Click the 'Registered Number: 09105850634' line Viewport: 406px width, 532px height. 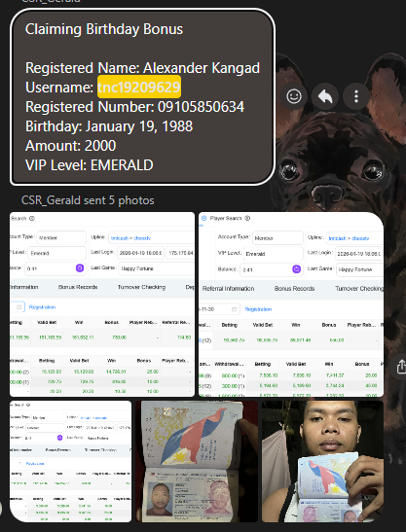click(135, 107)
